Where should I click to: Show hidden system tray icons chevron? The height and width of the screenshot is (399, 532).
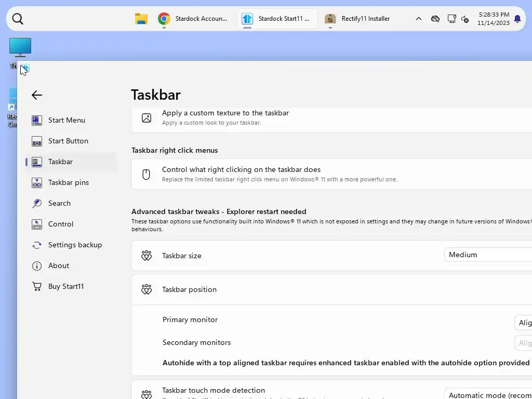point(419,19)
